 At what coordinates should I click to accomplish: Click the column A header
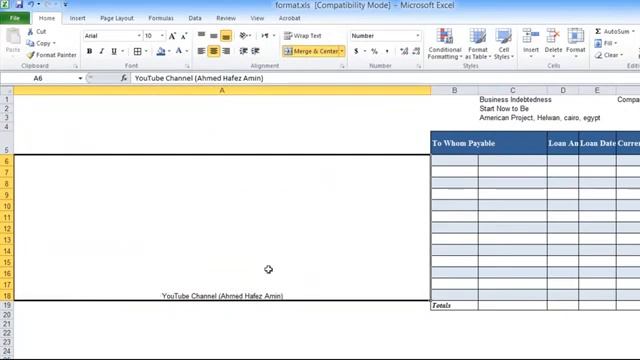click(222, 90)
